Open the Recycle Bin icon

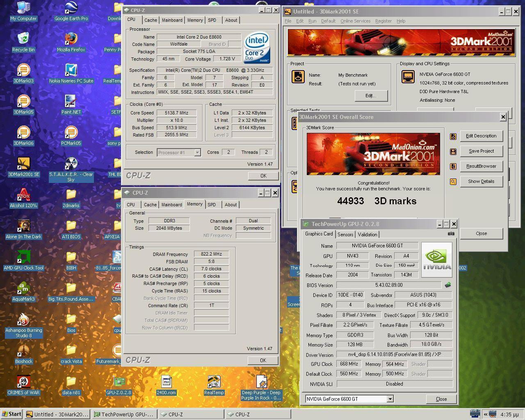[23, 42]
